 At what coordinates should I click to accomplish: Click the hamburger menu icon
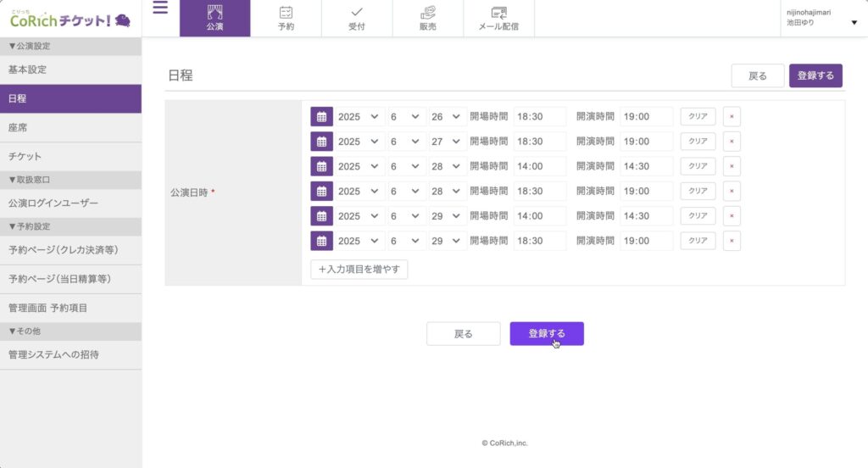[x=160, y=9]
